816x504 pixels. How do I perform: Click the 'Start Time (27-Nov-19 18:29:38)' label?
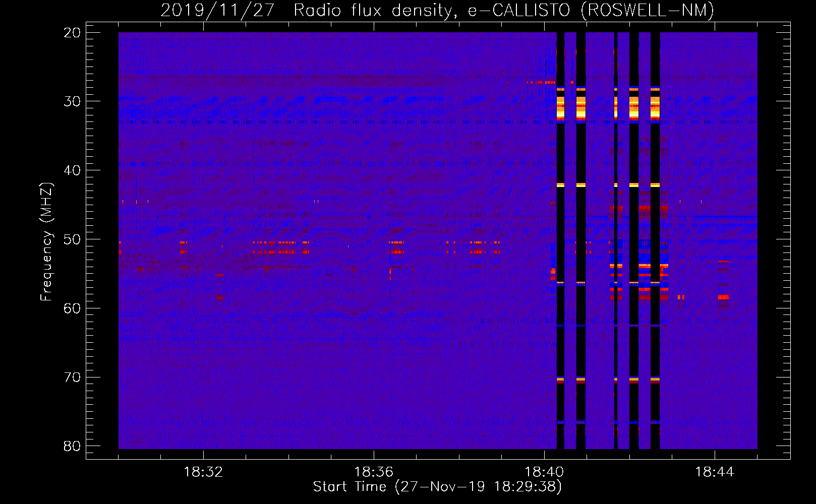437,487
